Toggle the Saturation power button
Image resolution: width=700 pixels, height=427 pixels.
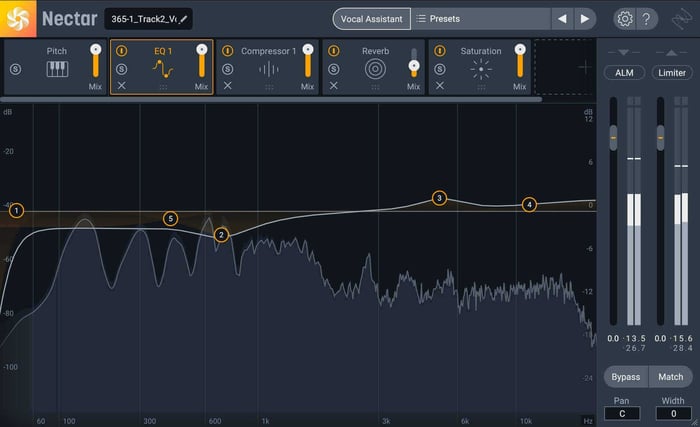(440, 51)
